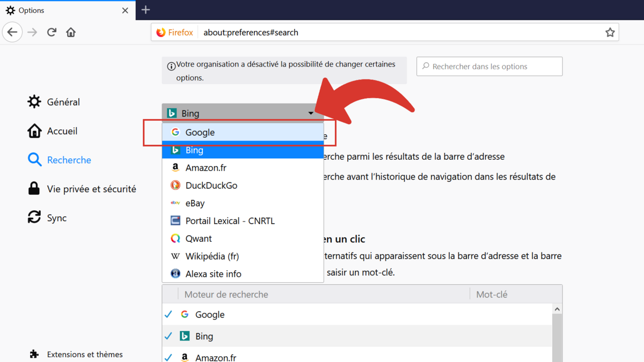Click the back navigation arrow
Image resolution: width=644 pixels, height=362 pixels.
(12, 32)
